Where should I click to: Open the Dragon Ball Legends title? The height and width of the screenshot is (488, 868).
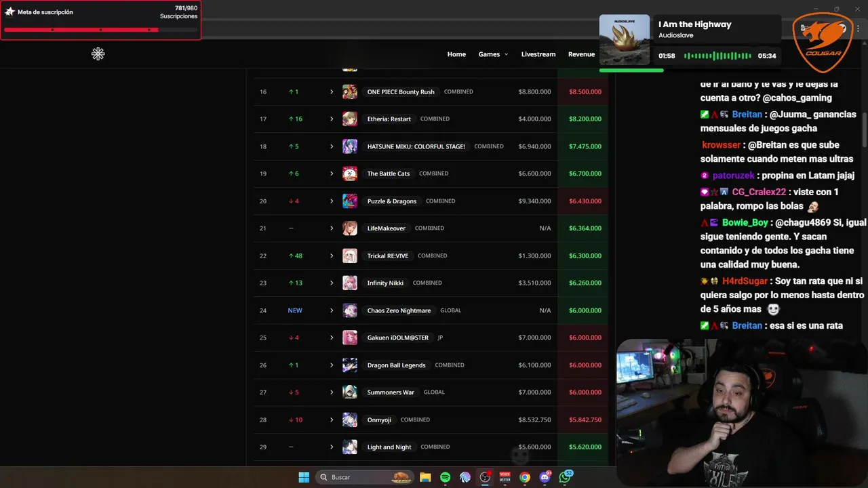point(397,365)
